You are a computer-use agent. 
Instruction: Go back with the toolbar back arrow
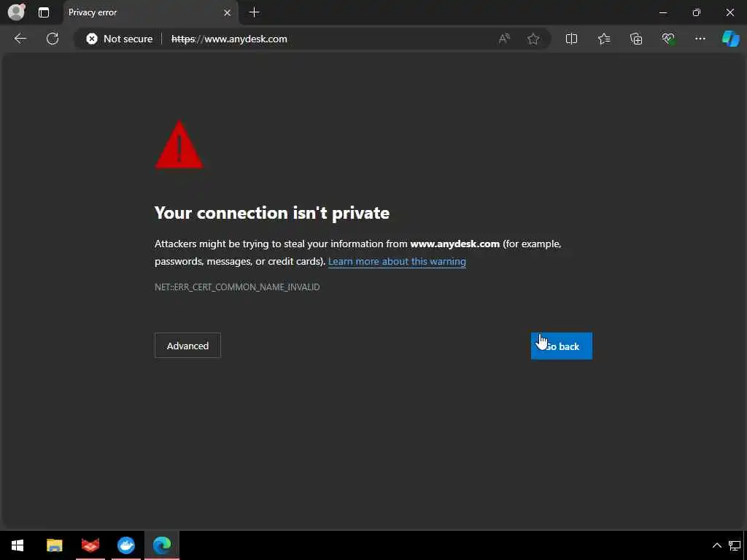click(x=20, y=39)
